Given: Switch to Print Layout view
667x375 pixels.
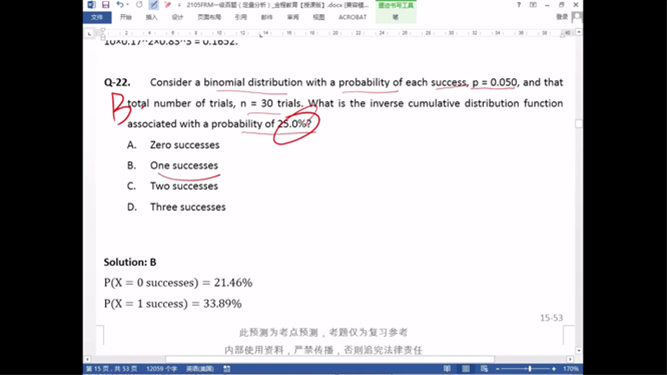Looking at the screenshot, I should pos(466,369).
